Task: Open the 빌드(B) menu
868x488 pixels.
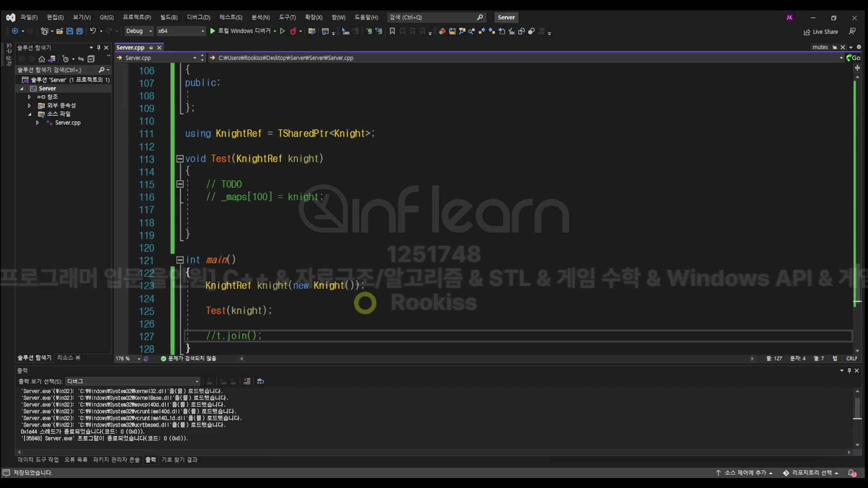Action: (169, 17)
